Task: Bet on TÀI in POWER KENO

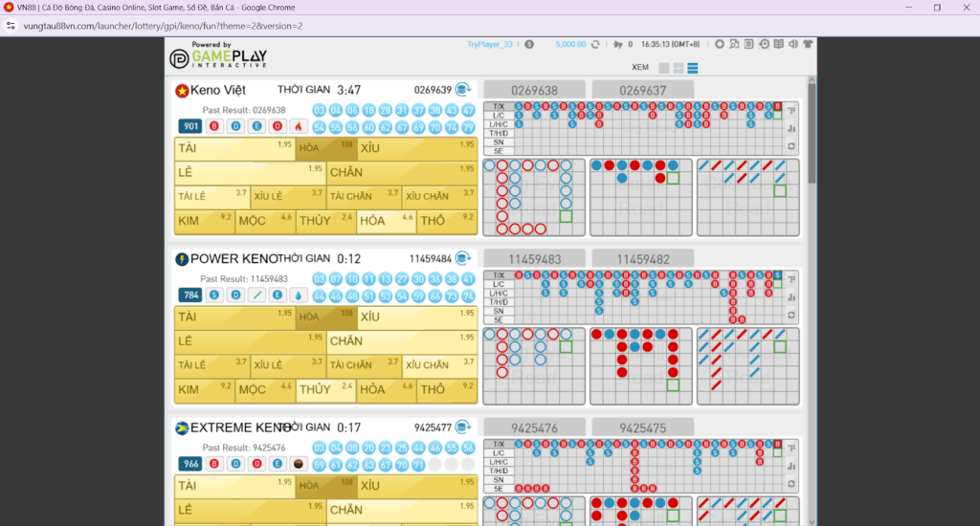Action: click(234, 318)
